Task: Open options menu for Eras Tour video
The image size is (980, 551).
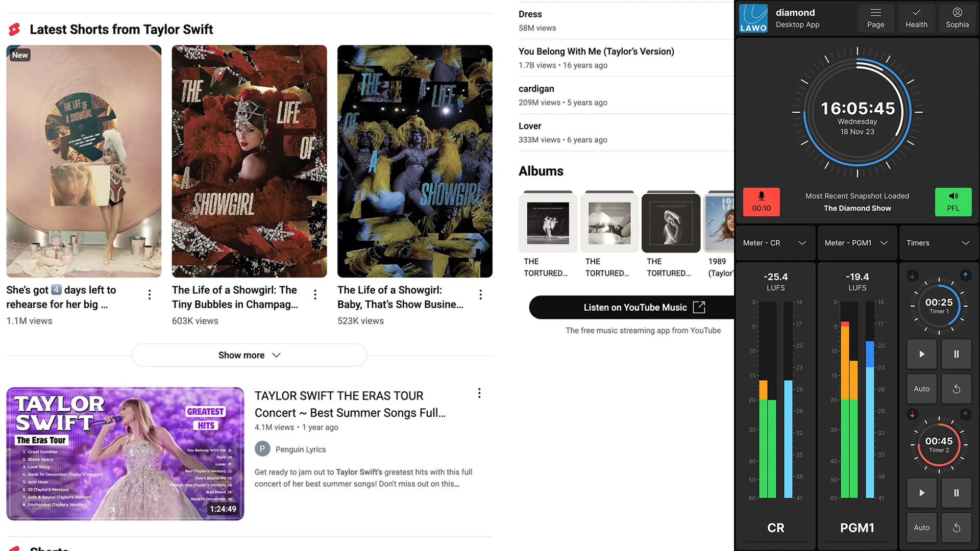Action: pyautogui.click(x=479, y=393)
